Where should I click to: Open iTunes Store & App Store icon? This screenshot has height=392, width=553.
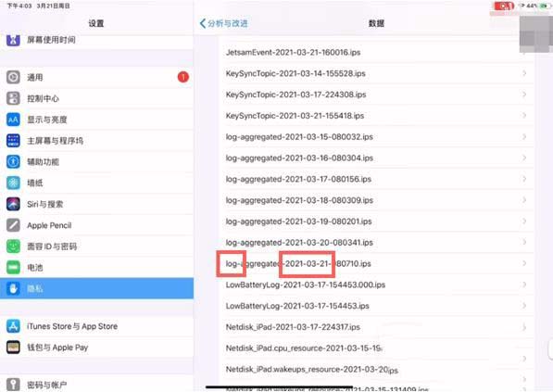pyautogui.click(x=13, y=326)
